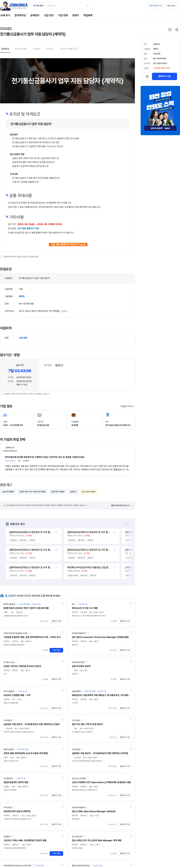The height and width of the screenshot is (868, 180).
Task: Open 신입·인턴 채용관 external tab
Action: [68, 49]
